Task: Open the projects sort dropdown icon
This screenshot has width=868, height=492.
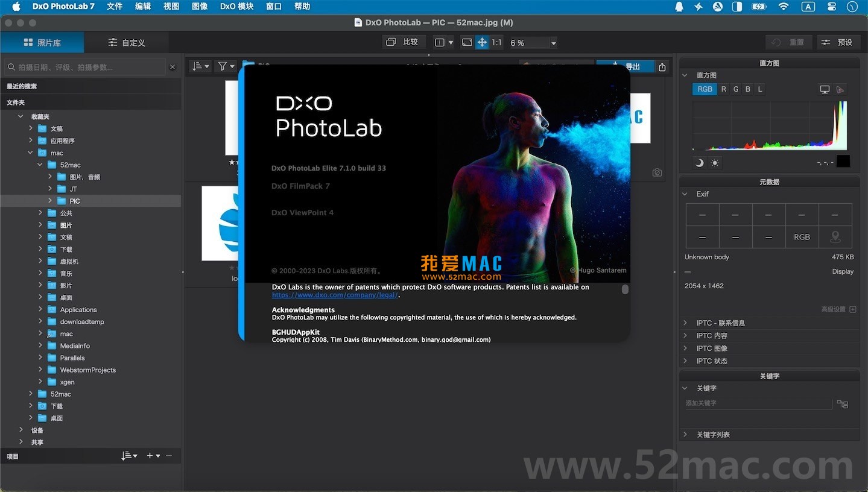Action: pyautogui.click(x=129, y=456)
